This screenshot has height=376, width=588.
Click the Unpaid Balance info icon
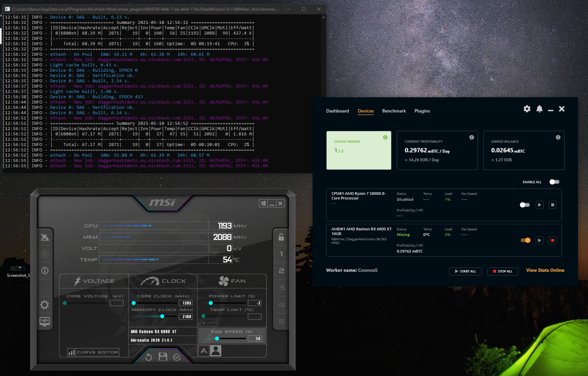click(x=558, y=137)
